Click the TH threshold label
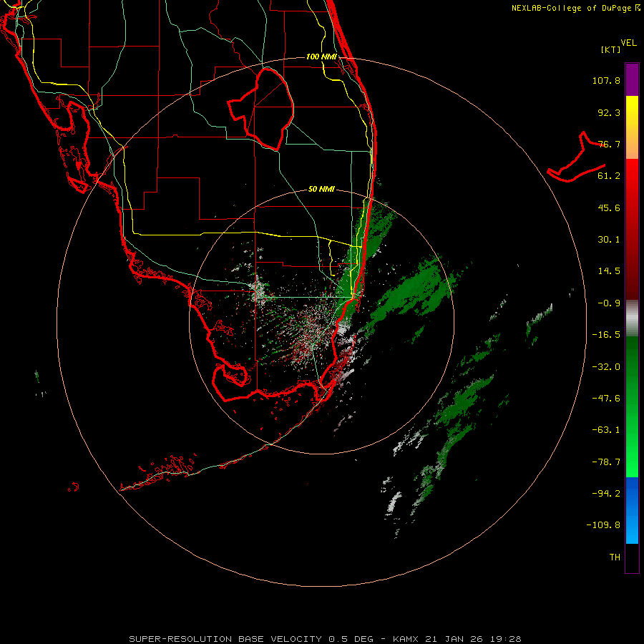The height and width of the screenshot is (644, 644). 615,557
